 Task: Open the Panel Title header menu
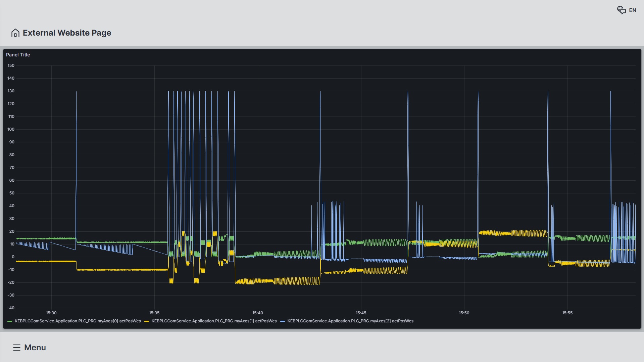[18, 55]
